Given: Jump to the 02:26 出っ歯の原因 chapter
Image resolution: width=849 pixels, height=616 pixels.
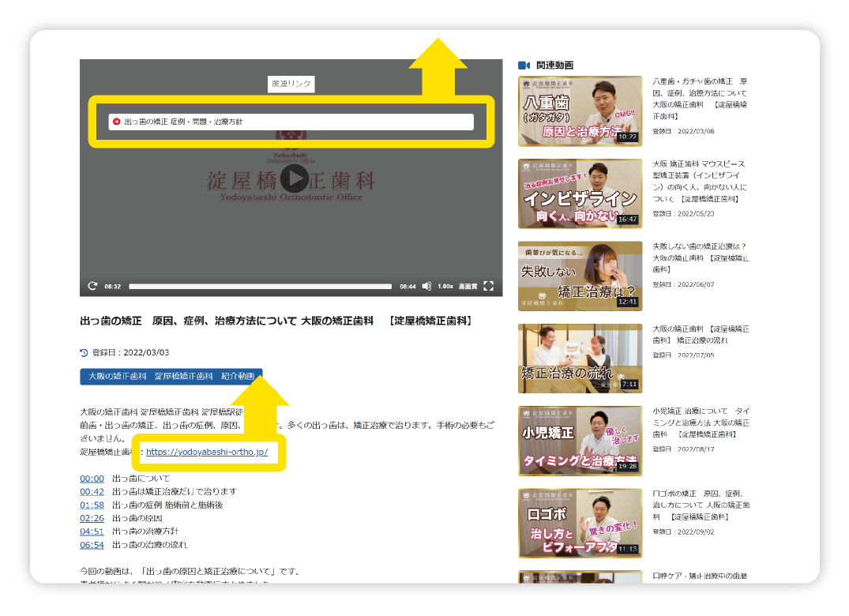Looking at the screenshot, I should [92, 519].
